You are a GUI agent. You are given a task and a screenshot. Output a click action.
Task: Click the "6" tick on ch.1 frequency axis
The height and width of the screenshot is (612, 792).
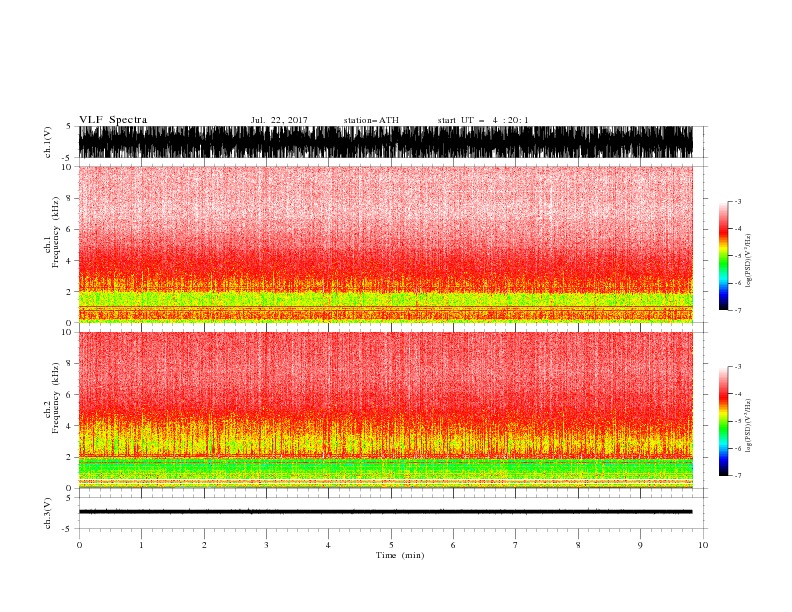click(69, 230)
